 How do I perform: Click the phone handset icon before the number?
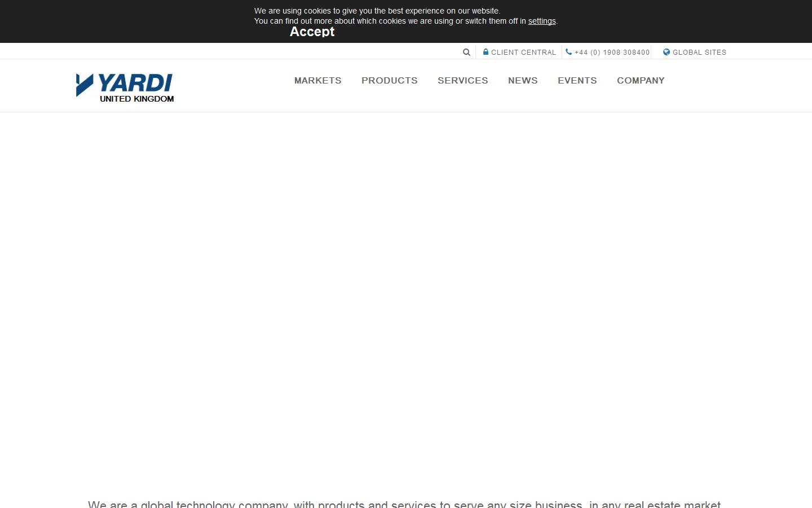pyautogui.click(x=568, y=52)
